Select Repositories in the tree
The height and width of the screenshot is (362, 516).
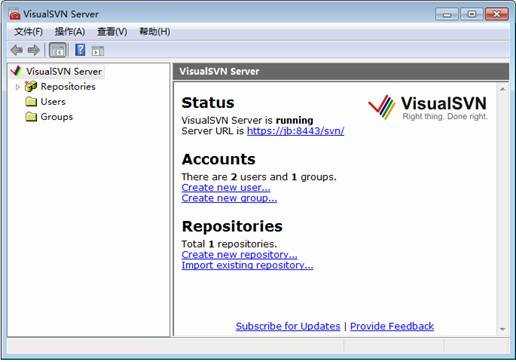pos(68,87)
